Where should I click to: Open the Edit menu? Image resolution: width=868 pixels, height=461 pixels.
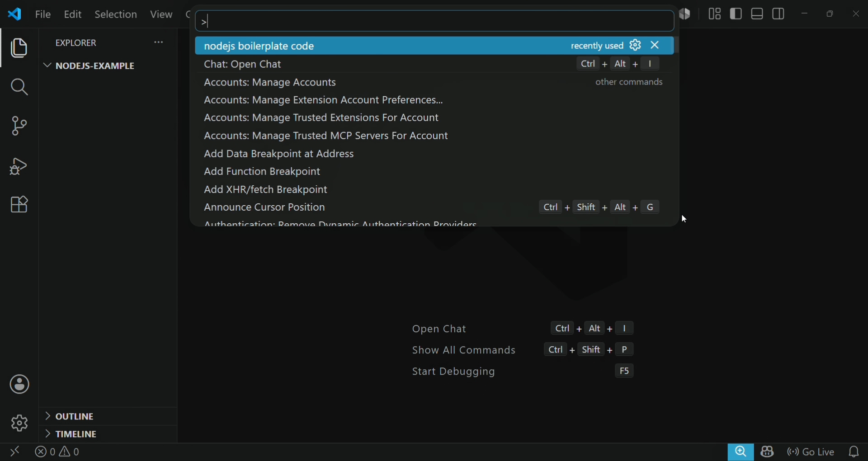click(72, 14)
